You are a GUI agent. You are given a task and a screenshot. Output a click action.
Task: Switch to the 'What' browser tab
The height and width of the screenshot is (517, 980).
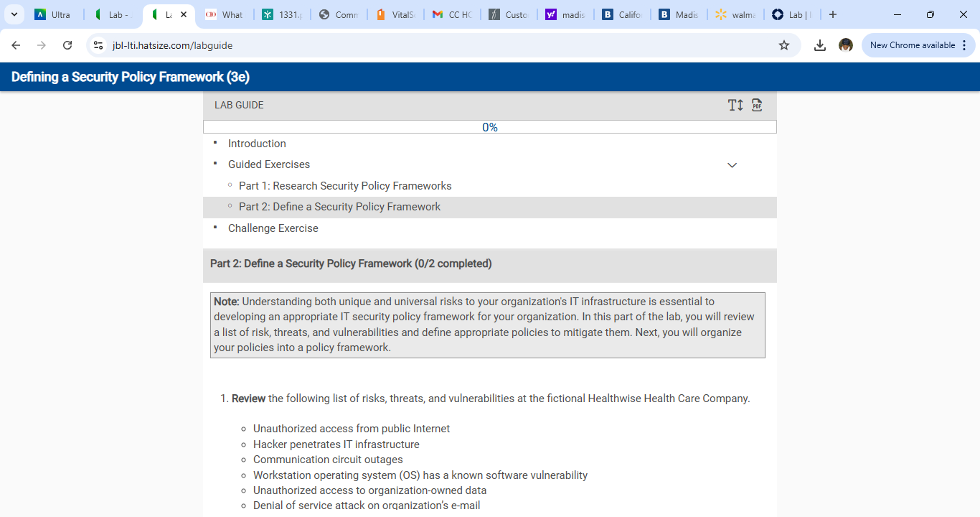(x=226, y=14)
